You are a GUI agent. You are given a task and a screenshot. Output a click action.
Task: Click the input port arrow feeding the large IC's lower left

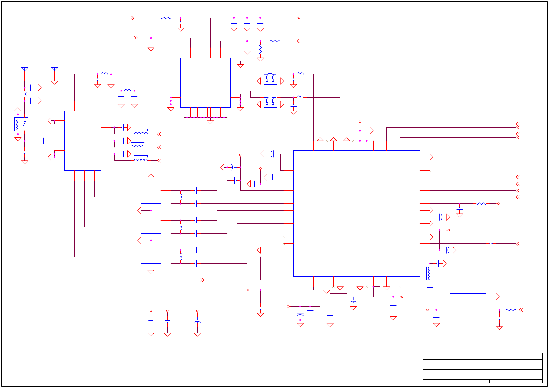[202, 280]
